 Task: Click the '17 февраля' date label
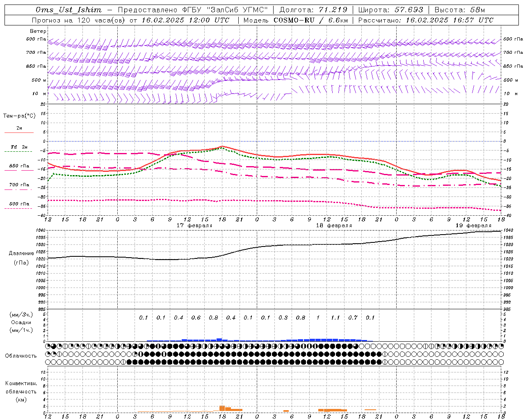pyautogui.click(x=194, y=226)
